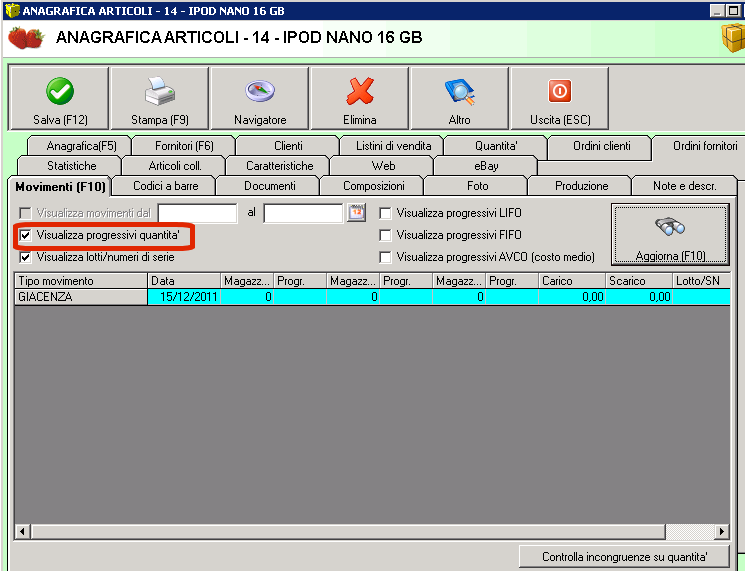
Task: Click the strawberry logo in the header
Action: [26, 38]
